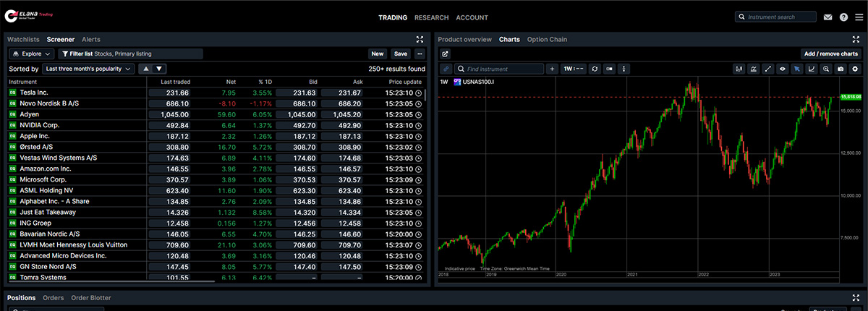Sort descending with the down arrow
Screen dimensions: 868x311
click(x=159, y=69)
